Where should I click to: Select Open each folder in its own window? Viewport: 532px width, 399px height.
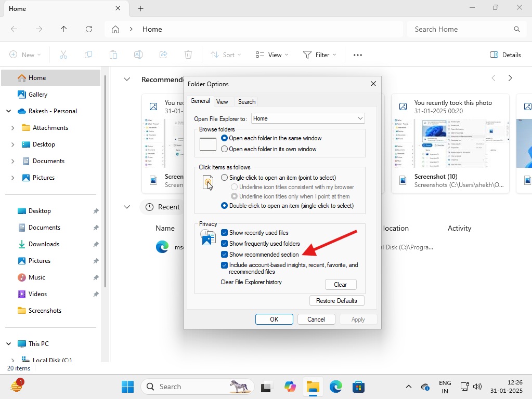tap(225, 149)
